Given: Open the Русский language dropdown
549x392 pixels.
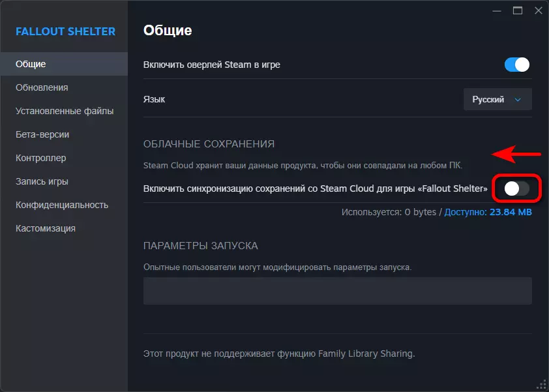Looking at the screenshot, I should (x=497, y=100).
